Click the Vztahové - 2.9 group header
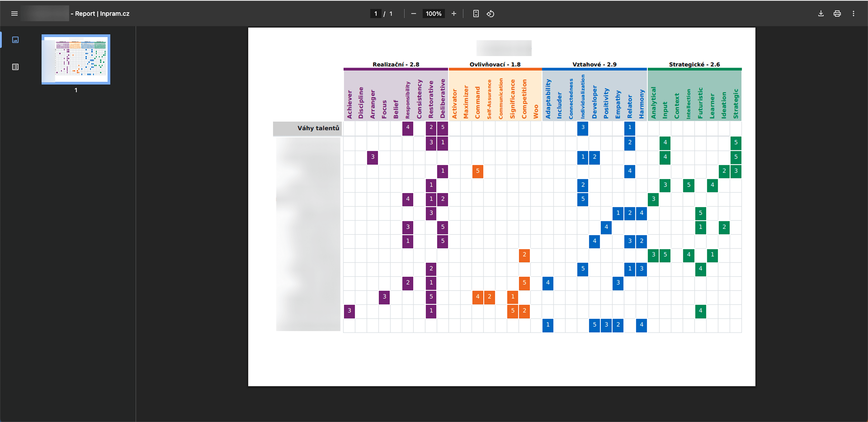 point(594,64)
